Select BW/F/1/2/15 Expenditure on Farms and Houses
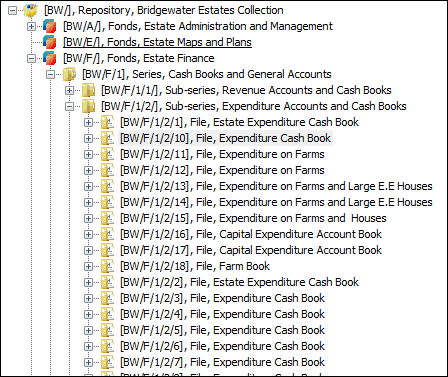The image size is (448, 377). [253, 218]
